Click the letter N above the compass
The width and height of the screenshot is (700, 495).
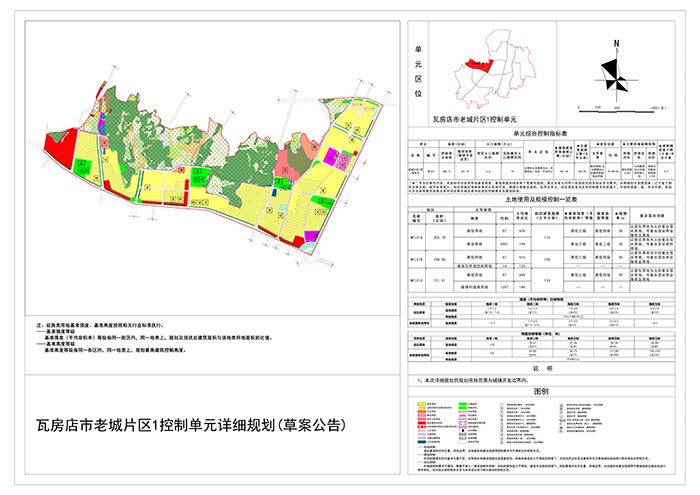coord(617,42)
